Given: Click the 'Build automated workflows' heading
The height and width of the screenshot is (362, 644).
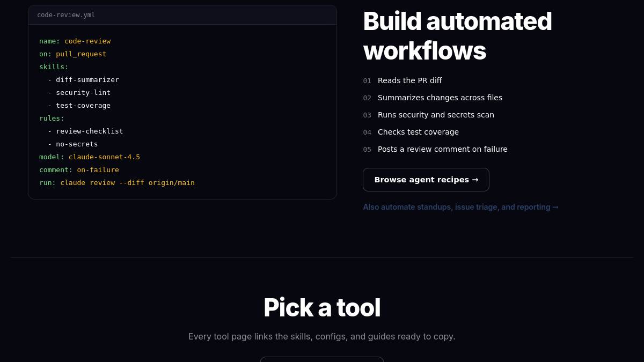Looking at the screenshot, I should 458,36.
